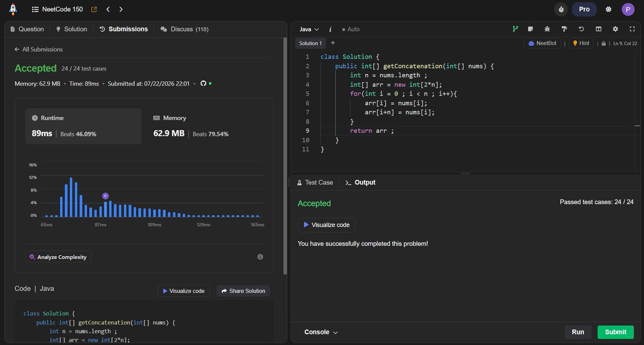
Task: Expand the Console dropdown
Action: (321, 332)
